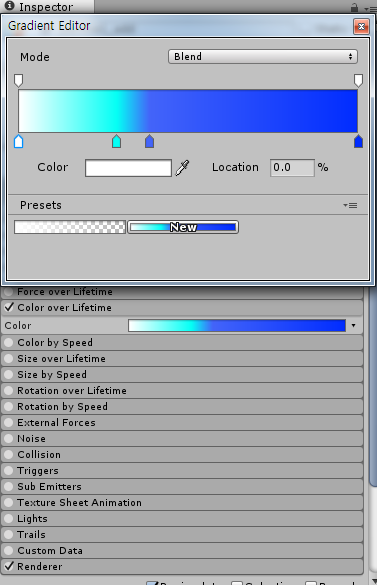Click the Inspector lock icon
Image resolution: width=377 pixels, height=585 pixels.
(x=354, y=7)
